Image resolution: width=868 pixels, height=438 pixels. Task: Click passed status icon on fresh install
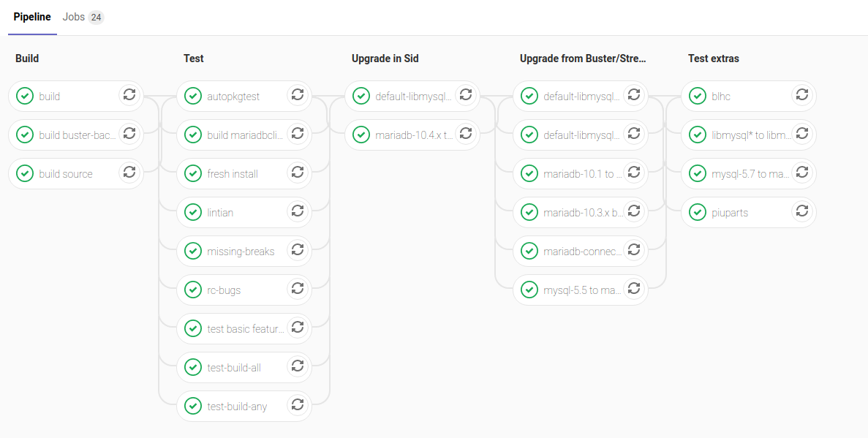(x=193, y=174)
